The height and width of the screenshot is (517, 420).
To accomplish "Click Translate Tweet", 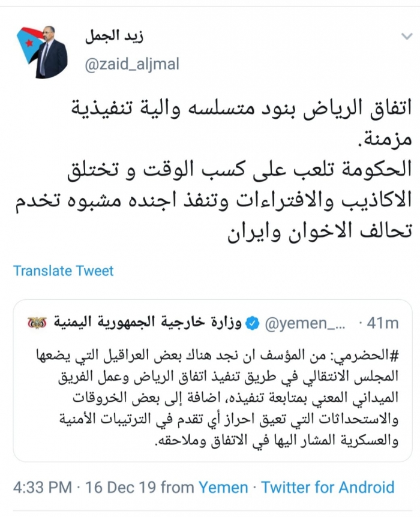I will click(x=64, y=270).
